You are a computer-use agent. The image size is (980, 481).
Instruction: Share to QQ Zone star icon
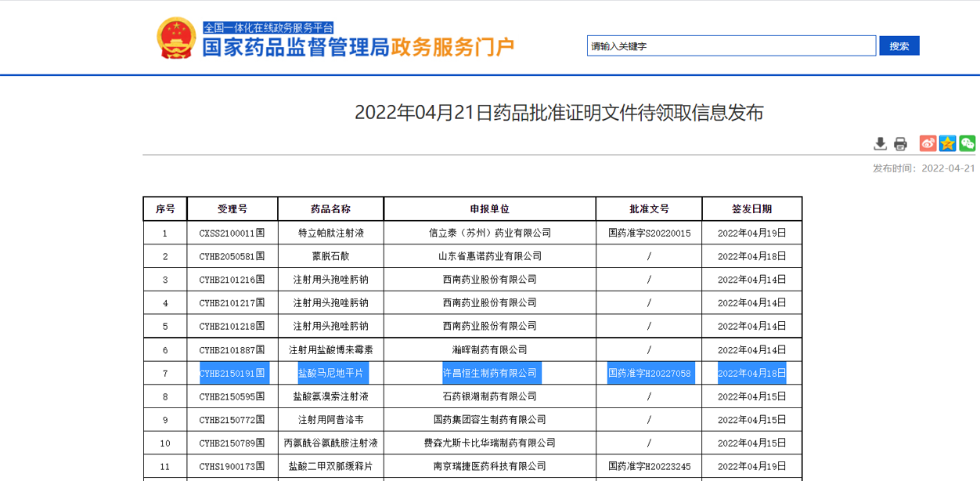click(x=948, y=143)
